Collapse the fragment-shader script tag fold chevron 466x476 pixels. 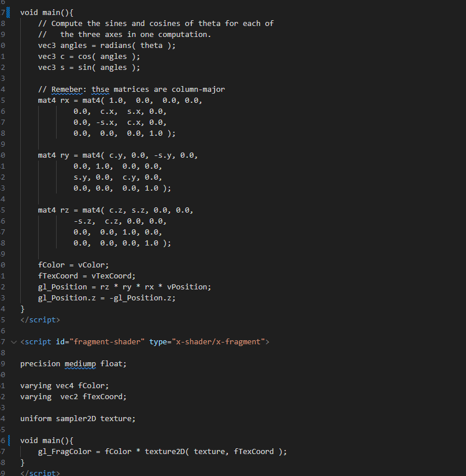click(14, 342)
